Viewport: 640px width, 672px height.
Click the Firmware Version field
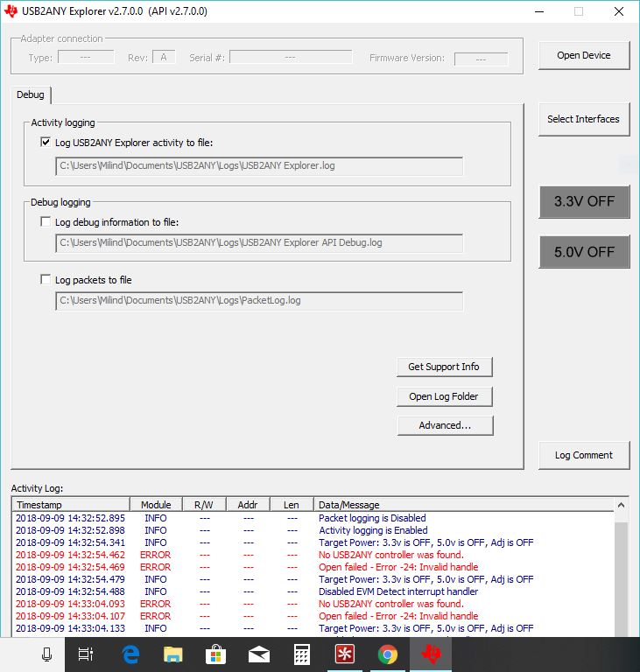tap(482, 59)
